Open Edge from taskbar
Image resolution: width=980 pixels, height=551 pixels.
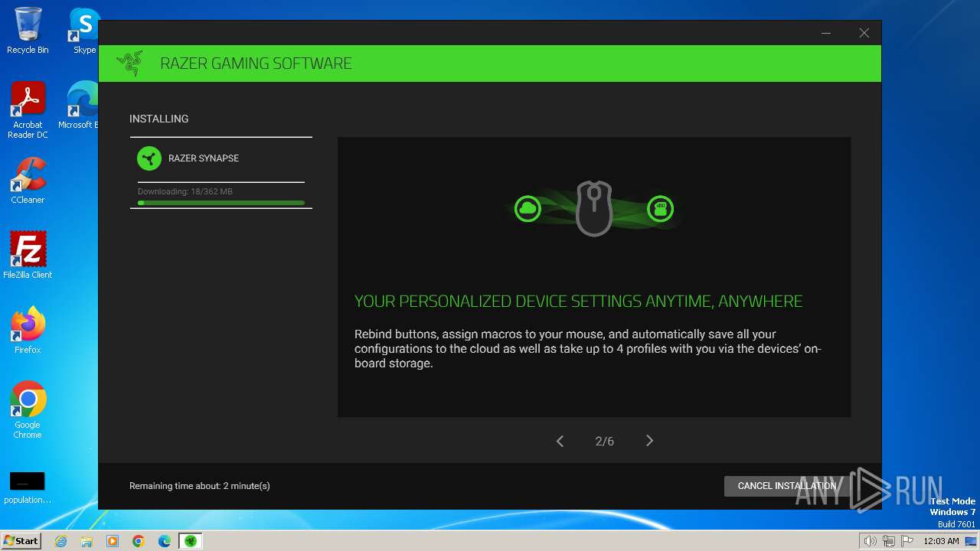[165, 541]
